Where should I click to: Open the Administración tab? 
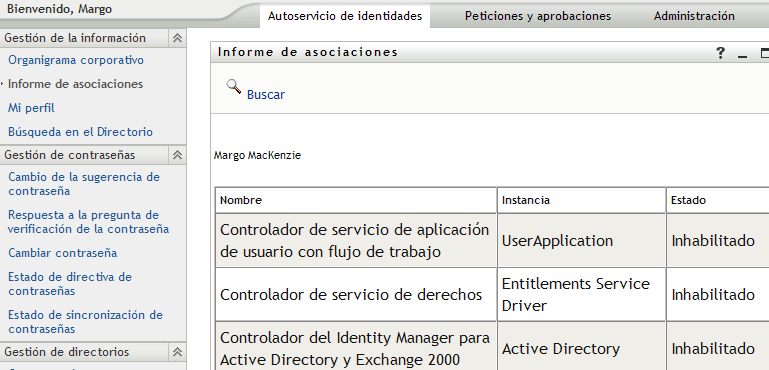pyautogui.click(x=694, y=16)
